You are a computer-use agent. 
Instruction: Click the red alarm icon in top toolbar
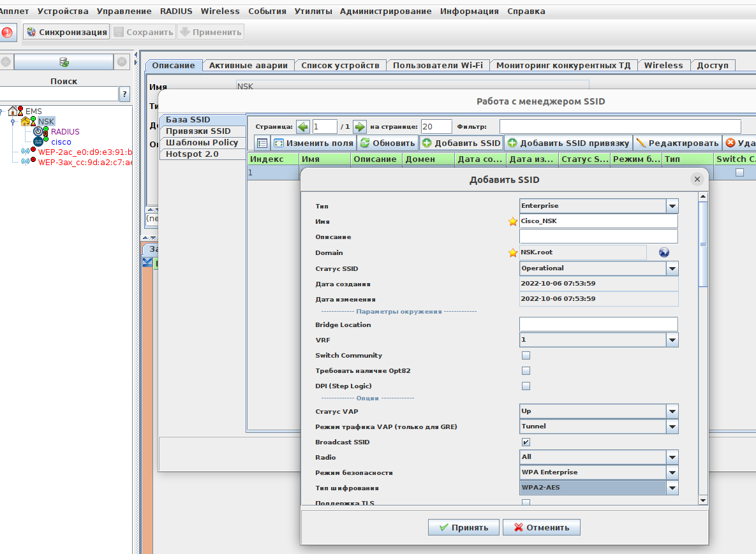tap(7, 32)
